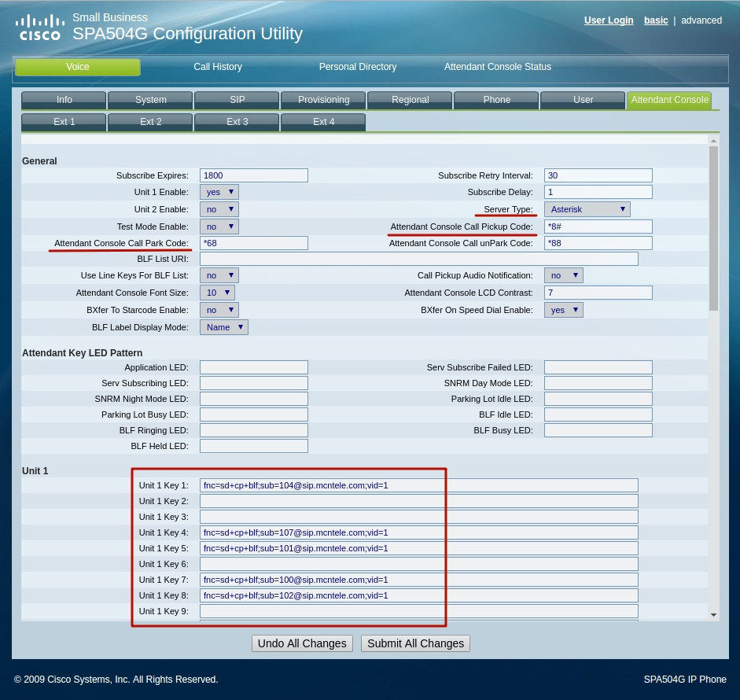Open Attendant Console Status tab
Image resolution: width=740 pixels, height=700 pixels.
click(498, 67)
